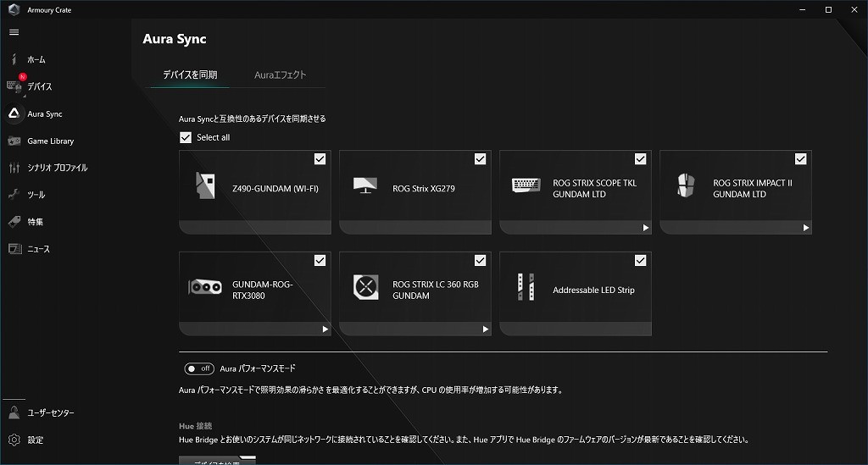
Task: Expand the SCOPE TKL card arrow
Action: (x=645, y=228)
